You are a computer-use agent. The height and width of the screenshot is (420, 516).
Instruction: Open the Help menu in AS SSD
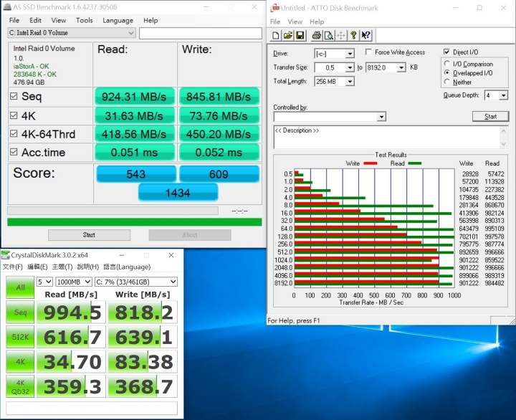click(150, 20)
